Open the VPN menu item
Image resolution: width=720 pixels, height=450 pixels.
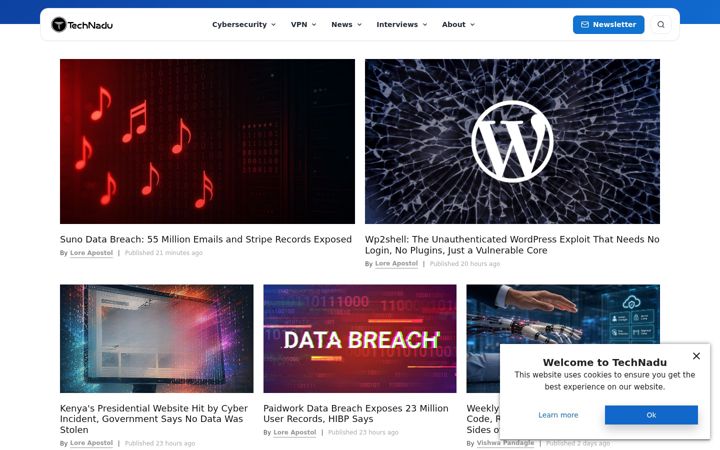[x=299, y=24]
